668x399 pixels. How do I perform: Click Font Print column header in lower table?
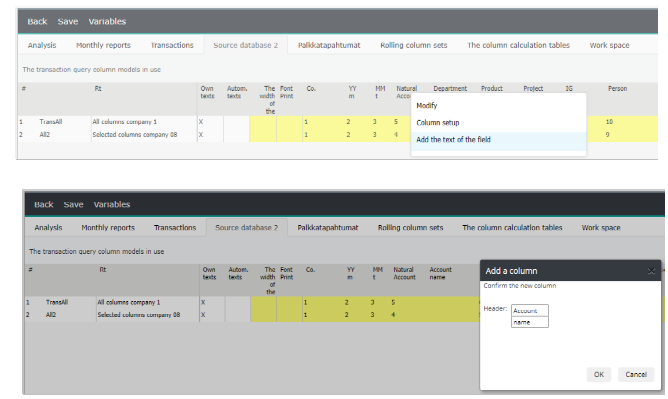(x=286, y=273)
